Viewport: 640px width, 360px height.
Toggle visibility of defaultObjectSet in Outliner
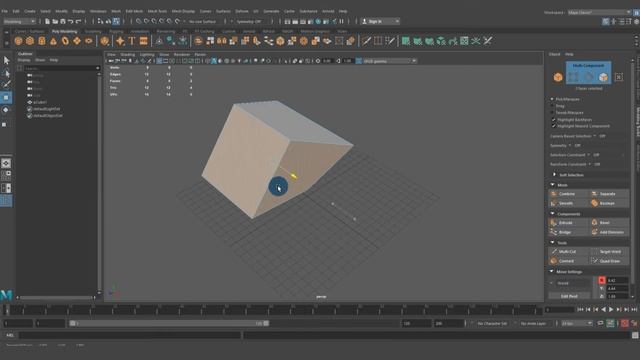click(29, 116)
